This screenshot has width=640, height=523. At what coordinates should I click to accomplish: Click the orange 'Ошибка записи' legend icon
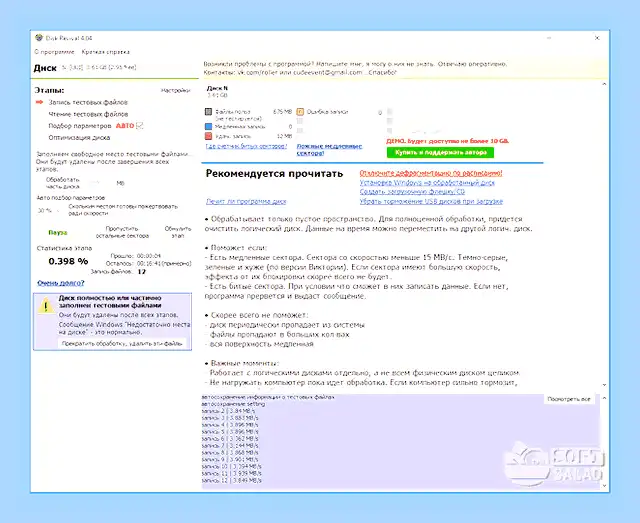pyautogui.click(x=300, y=111)
